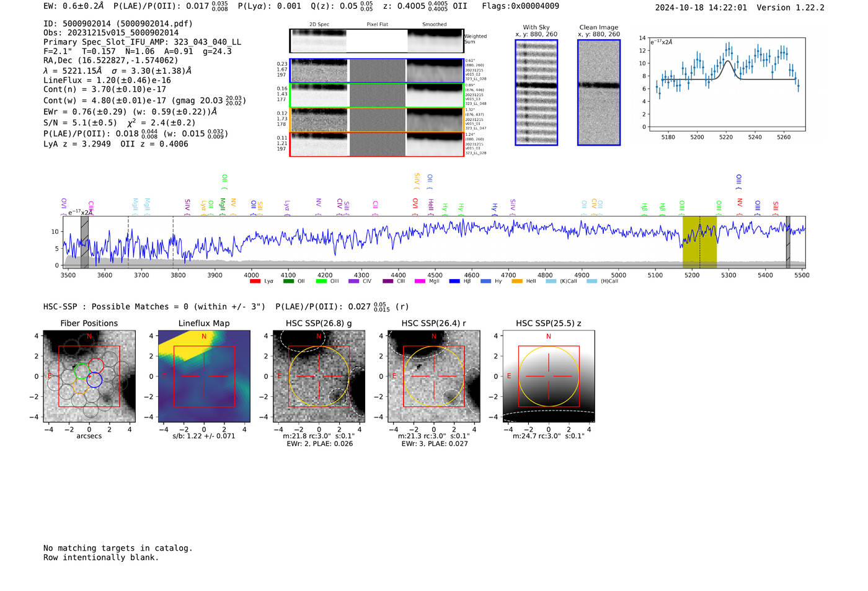The height and width of the screenshot is (591, 868).
Task: Click the EWr: 2, PLAE: 0.026 caption
Action: pyautogui.click(x=319, y=443)
